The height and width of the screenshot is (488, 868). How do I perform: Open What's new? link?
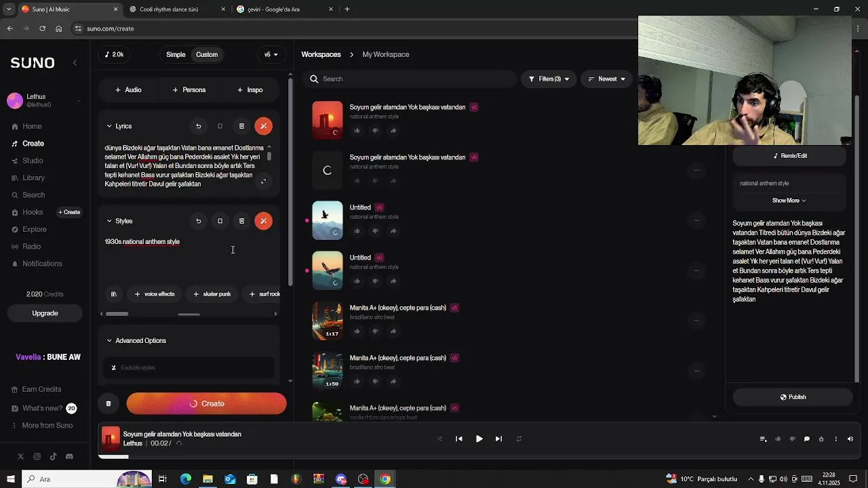point(42,408)
